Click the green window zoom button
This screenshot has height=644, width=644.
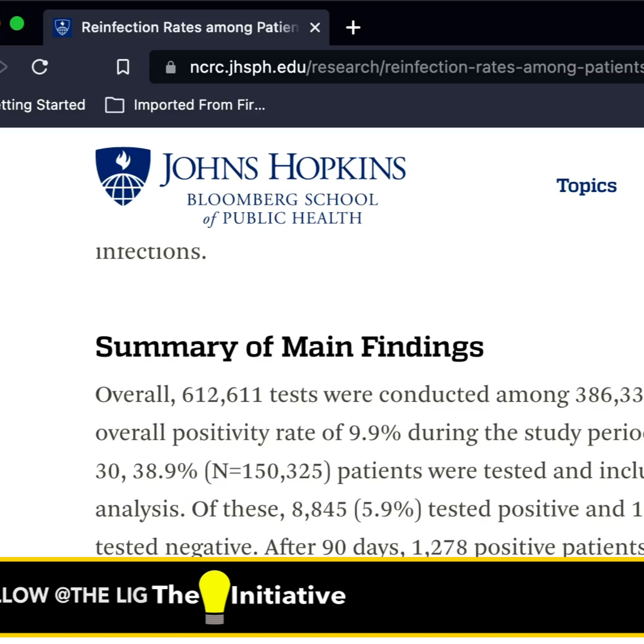(x=17, y=24)
